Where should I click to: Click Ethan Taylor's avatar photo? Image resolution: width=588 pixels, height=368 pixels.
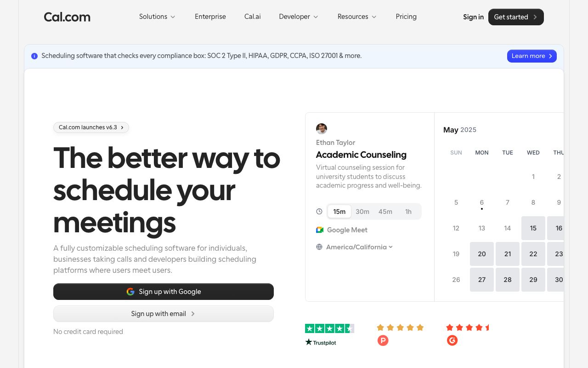pos(322,128)
